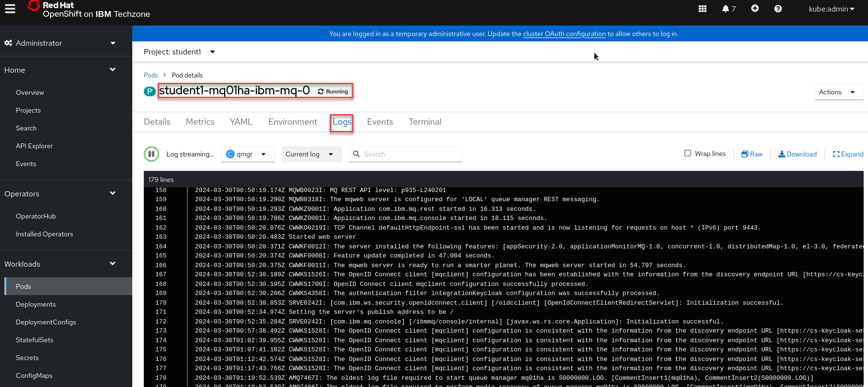Open the Current log dropdown
This screenshot has width=868, height=387.
click(311, 154)
